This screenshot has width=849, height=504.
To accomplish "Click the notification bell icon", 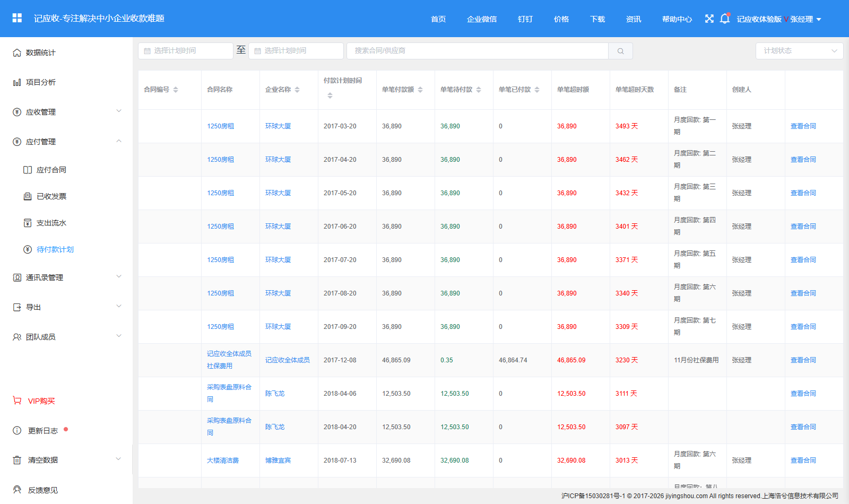I will coord(725,19).
